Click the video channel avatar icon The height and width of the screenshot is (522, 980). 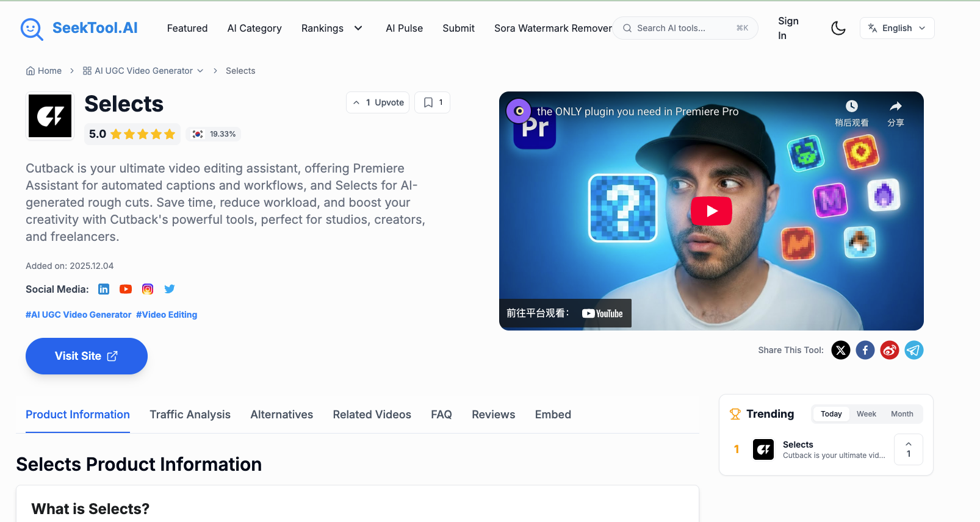click(x=519, y=111)
